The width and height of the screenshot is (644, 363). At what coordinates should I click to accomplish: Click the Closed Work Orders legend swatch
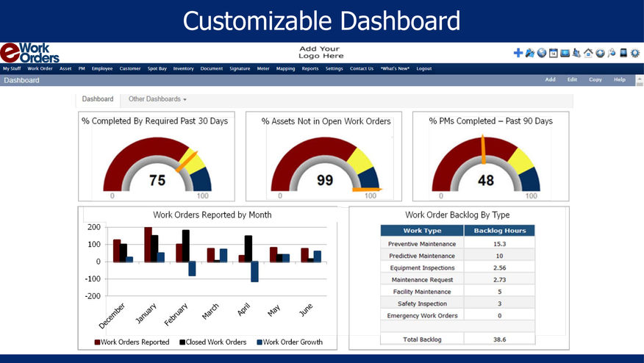(x=183, y=342)
